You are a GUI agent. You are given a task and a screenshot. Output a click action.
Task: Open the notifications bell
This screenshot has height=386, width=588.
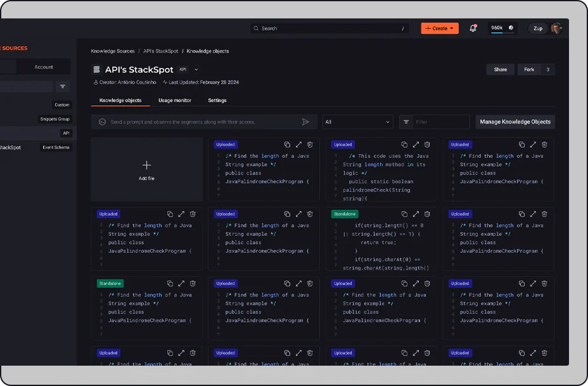tap(473, 28)
